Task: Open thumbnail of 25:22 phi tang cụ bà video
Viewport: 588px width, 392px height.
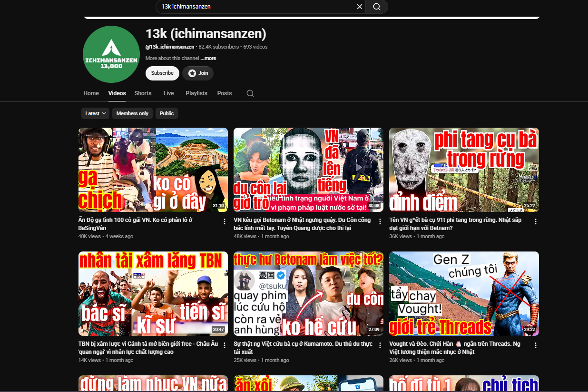Action: (464, 170)
